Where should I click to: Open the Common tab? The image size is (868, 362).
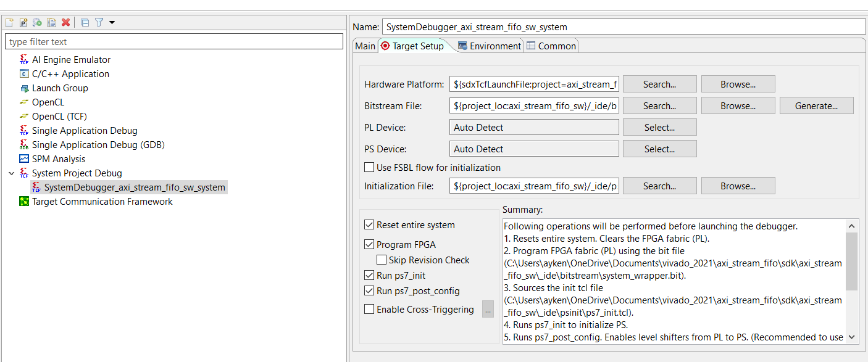551,46
